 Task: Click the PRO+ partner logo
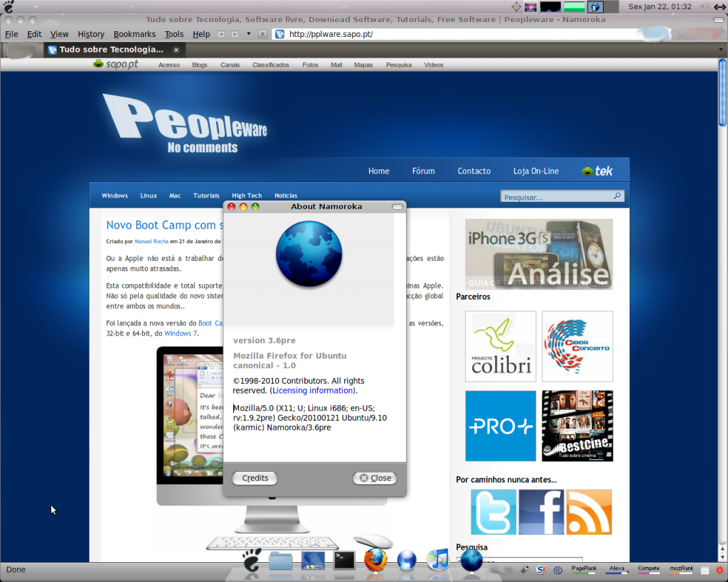pos(500,426)
